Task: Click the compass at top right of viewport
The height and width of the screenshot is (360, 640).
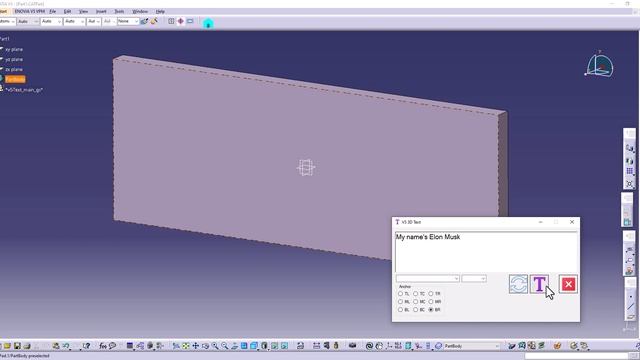Action: pos(599,65)
